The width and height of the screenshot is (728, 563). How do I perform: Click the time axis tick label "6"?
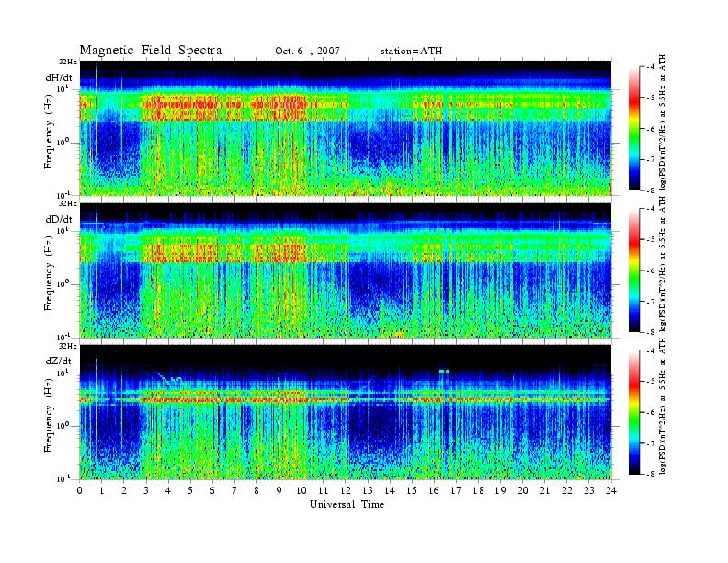point(212,490)
